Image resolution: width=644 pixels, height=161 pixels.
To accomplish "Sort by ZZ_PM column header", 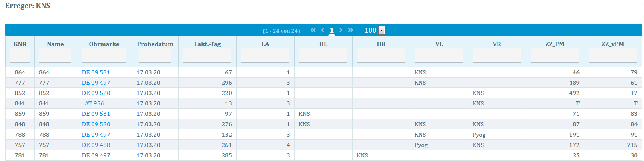I will pos(554,44).
